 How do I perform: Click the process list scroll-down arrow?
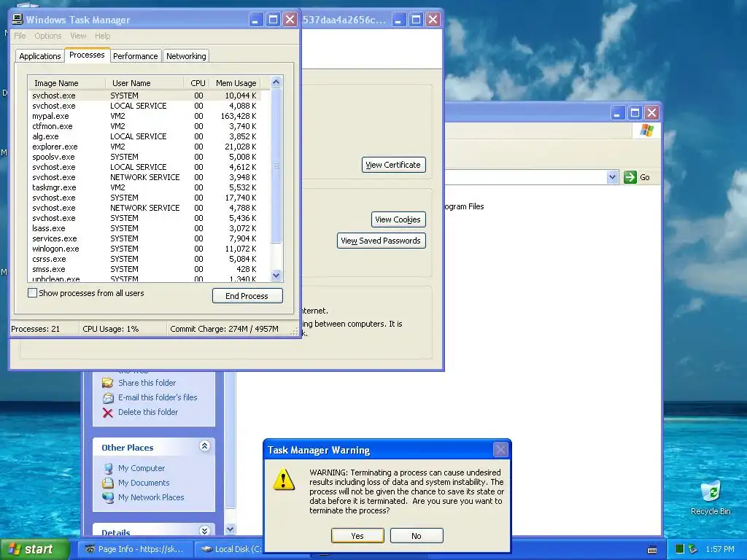click(276, 275)
